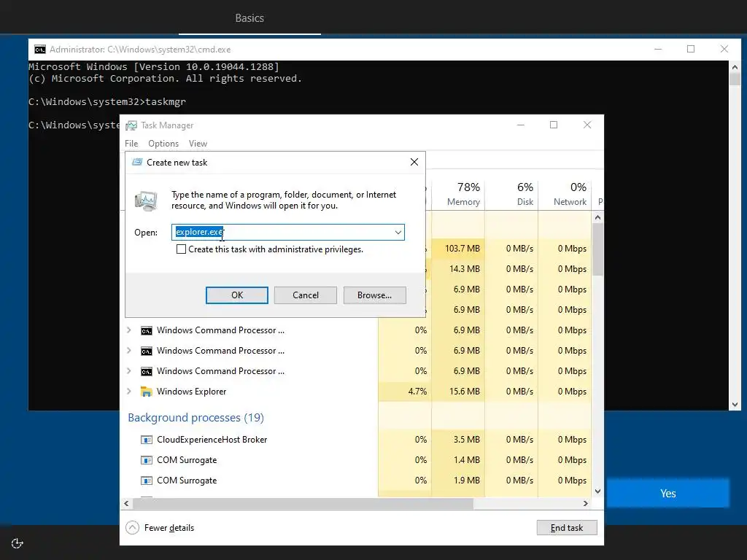The image size is (747, 560).
Task: Expand the Windows Explorer process row
Action: pyautogui.click(x=129, y=392)
